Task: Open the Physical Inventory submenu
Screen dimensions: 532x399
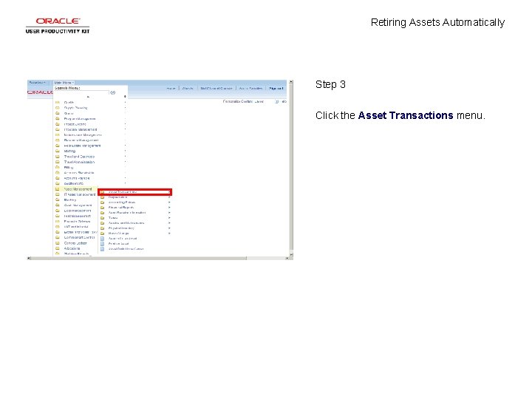Action: coord(121,228)
